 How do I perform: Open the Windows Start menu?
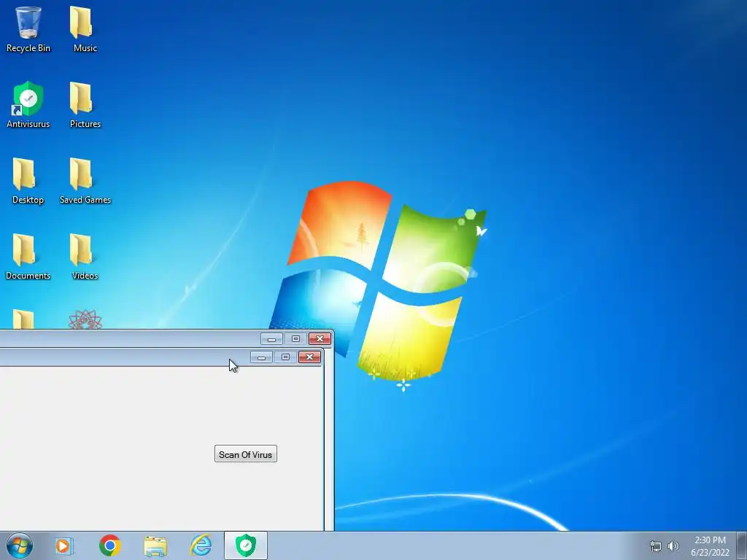(x=19, y=545)
